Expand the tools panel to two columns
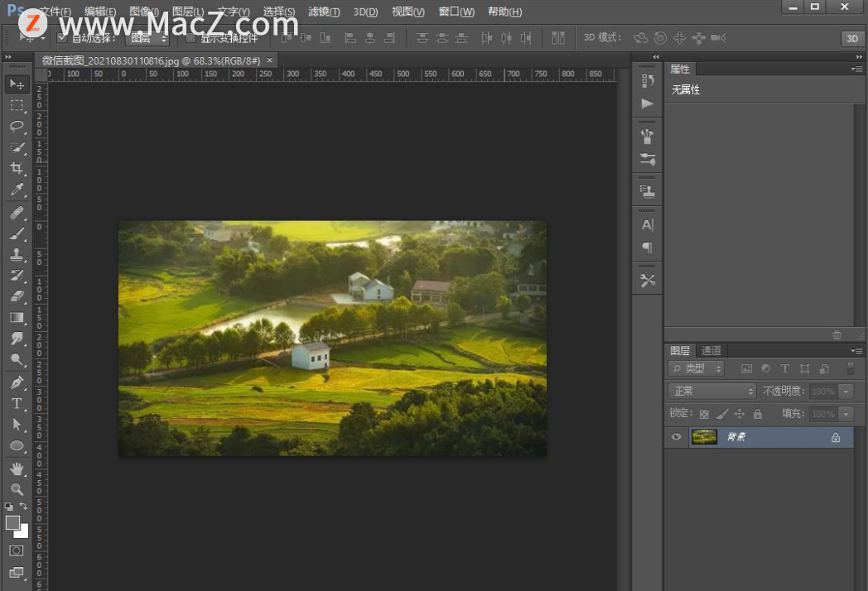This screenshot has height=591, width=868. pos(8,57)
